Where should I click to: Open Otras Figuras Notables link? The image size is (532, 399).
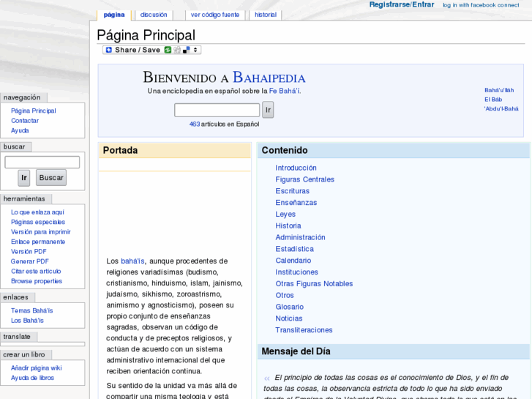(314, 283)
